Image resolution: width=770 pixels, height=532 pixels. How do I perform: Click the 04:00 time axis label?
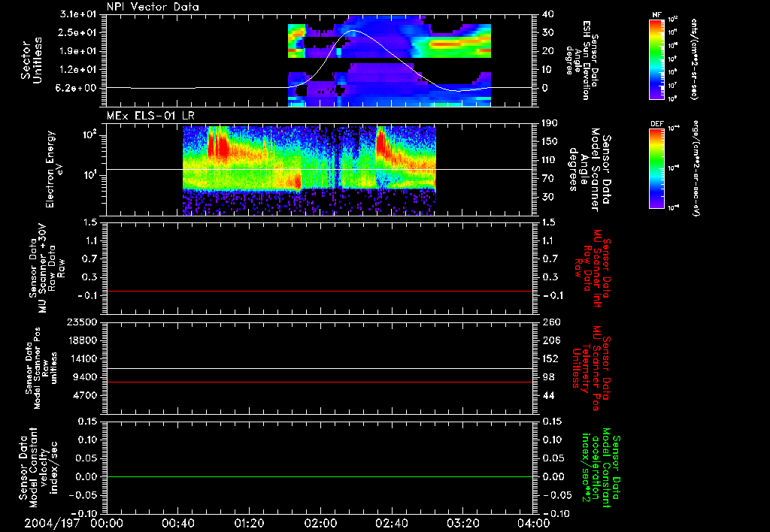533,523
